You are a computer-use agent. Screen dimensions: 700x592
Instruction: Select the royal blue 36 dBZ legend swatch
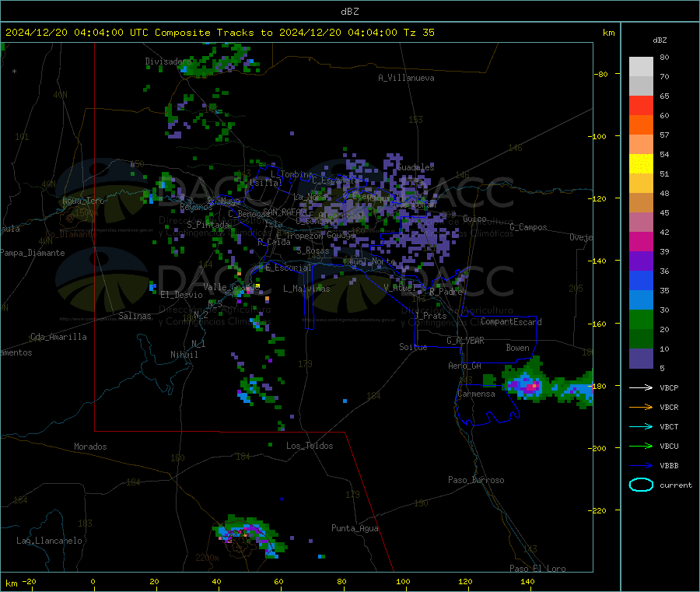(x=641, y=281)
